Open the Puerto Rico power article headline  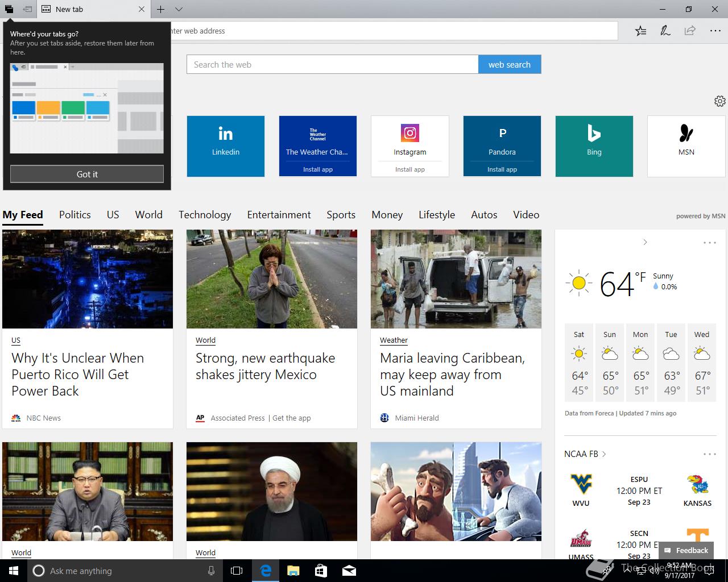click(x=78, y=375)
